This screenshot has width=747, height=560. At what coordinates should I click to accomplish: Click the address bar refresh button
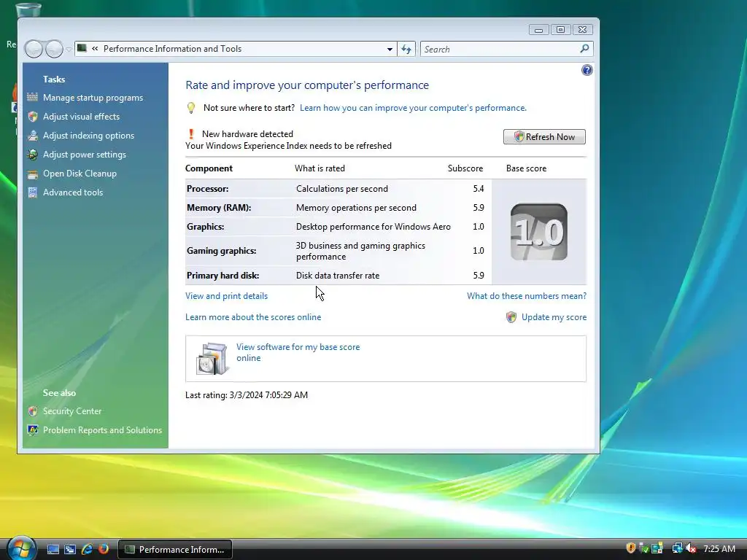click(406, 49)
